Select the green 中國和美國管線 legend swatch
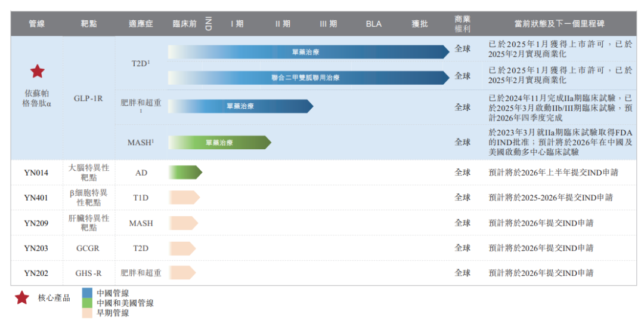 pos(87,303)
